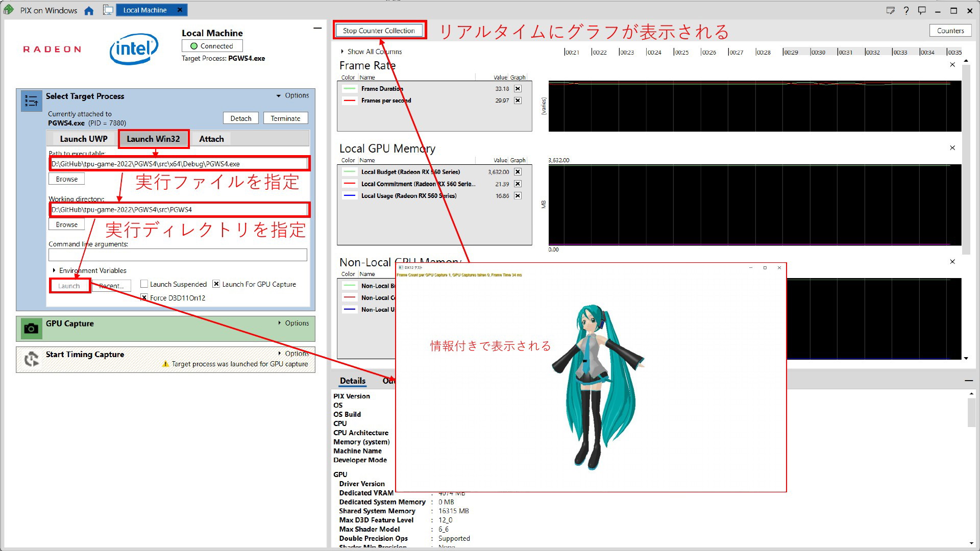The height and width of the screenshot is (551, 980).
Task: Expand Select Target Process Options
Action: [x=293, y=95]
